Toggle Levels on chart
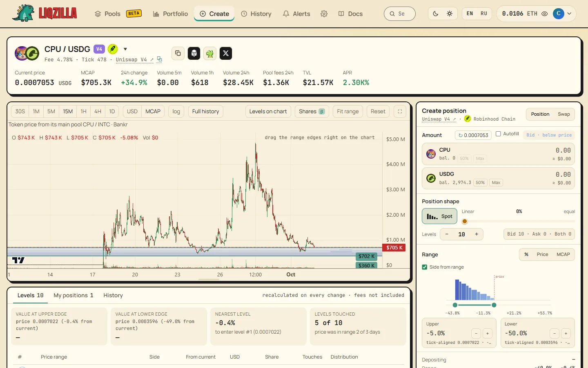Viewport: 588px width, 368px height. (x=268, y=111)
